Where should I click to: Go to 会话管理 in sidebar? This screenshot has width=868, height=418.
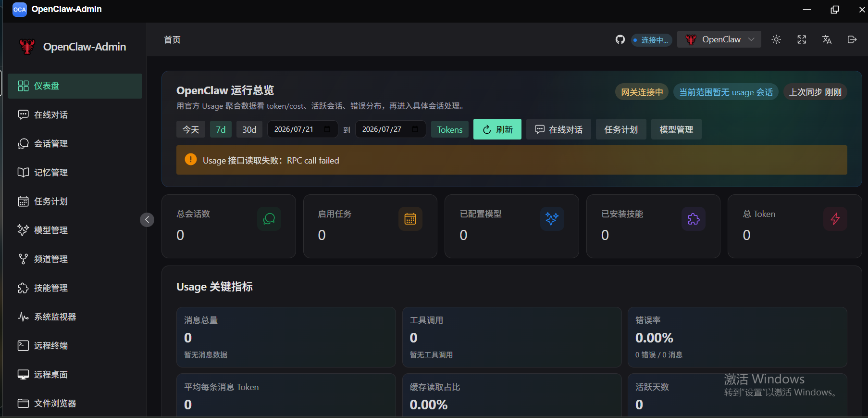(75, 144)
